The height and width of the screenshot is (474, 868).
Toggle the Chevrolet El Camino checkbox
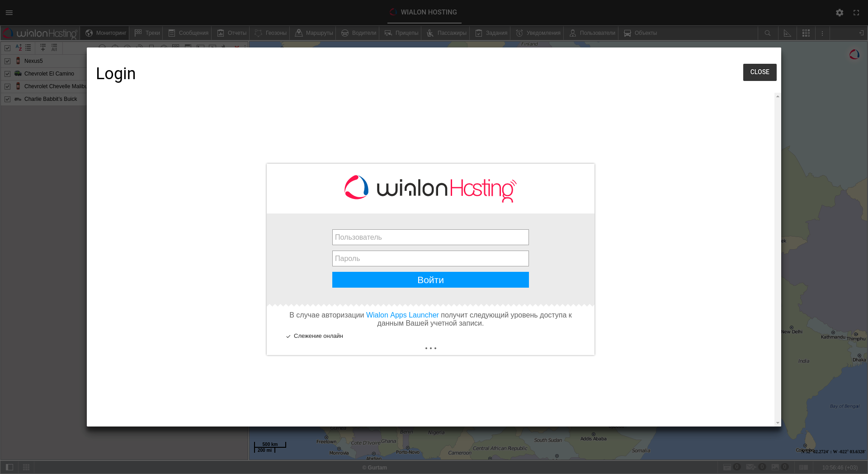[8, 74]
